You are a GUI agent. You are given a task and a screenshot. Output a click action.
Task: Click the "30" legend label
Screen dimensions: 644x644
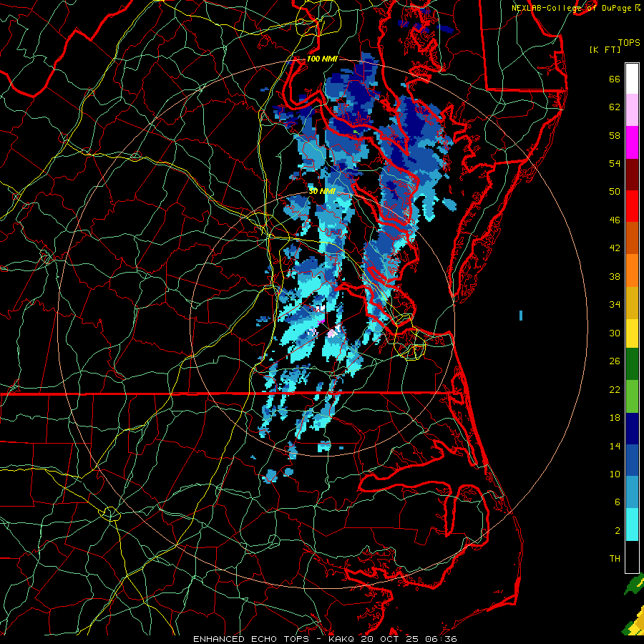click(x=615, y=333)
